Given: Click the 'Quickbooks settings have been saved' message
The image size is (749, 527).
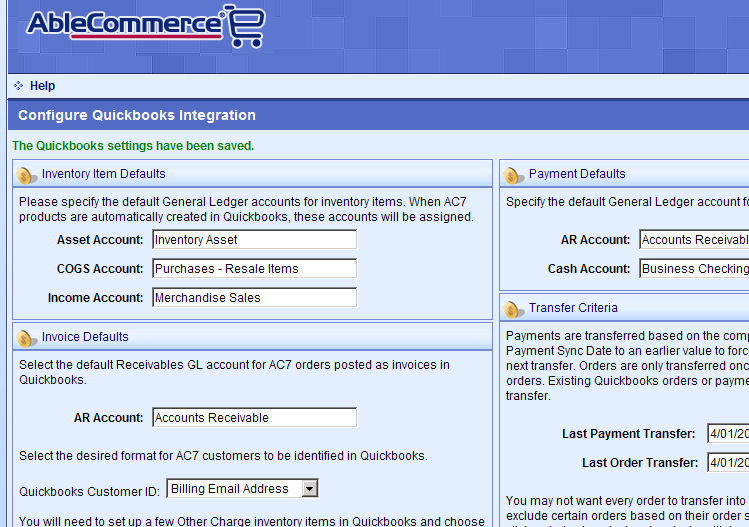Looking at the screenshot, I should tap(133, 146).
